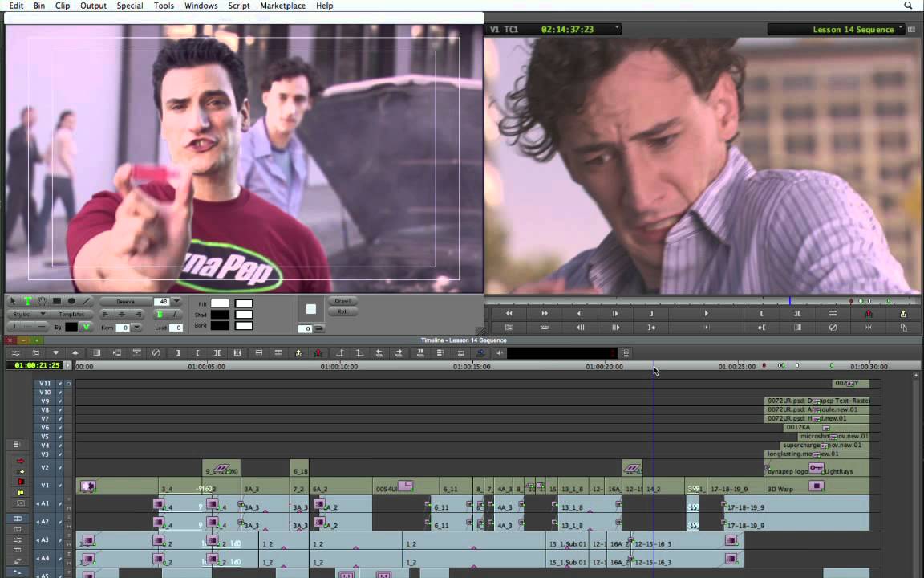Click the Shad shadow color swatch
Screen dimensions: 924x578
[x=220, y=315]
